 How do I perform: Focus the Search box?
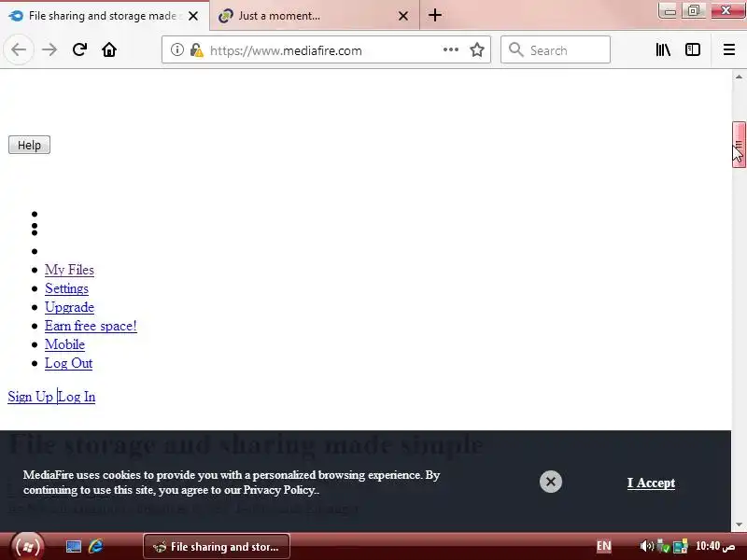(556, 49)
